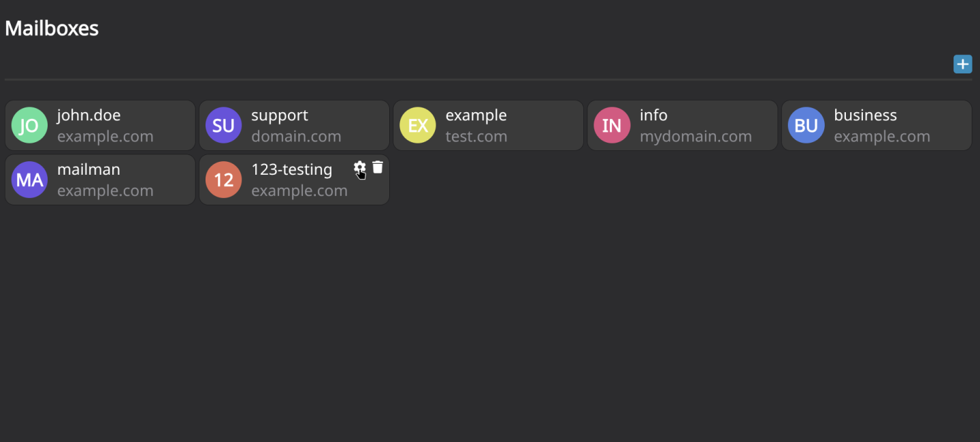Click the blue BU avatar circle
The width and height of the screenshot is (980, 442).
coord(806,125)
